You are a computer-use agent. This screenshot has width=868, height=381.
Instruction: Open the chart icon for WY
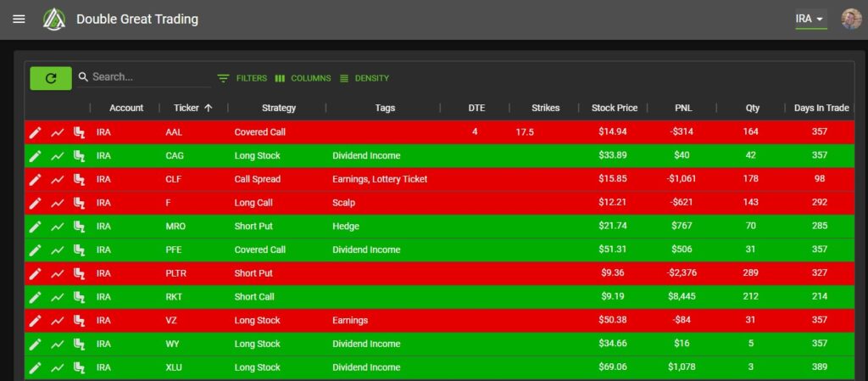pyautogui.click(x=58, y=344)
